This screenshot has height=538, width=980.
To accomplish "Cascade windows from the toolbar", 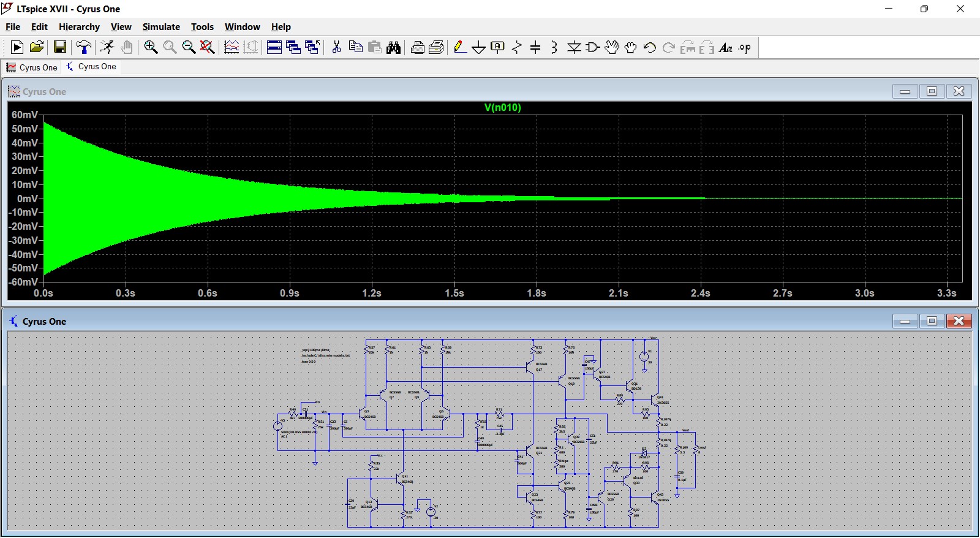I will point(293,47).
